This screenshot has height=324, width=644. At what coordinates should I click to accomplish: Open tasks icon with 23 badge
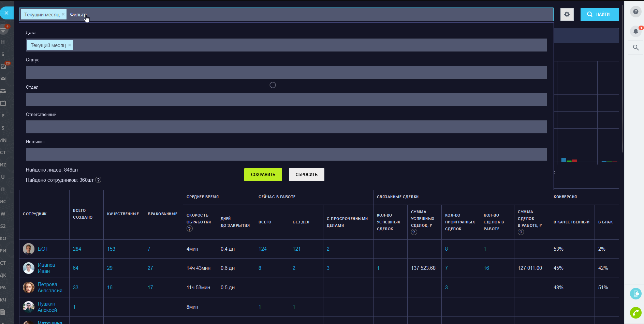click(x=4, y=66)
